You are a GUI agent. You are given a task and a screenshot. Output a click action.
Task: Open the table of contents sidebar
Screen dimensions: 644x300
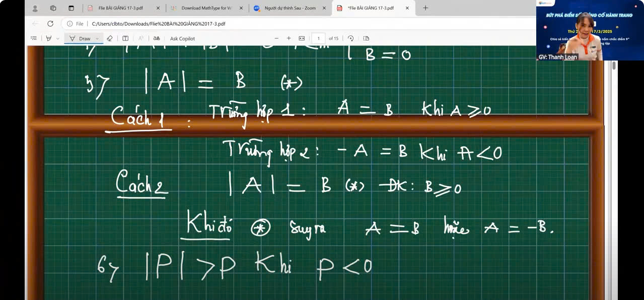(x=34, y=38)
